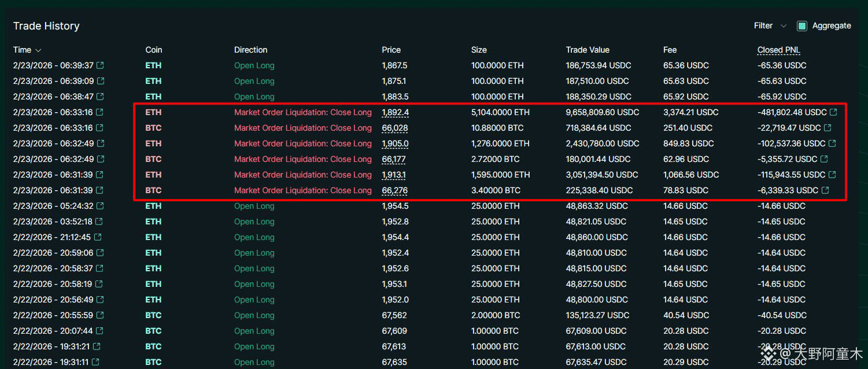Expand the Filter dropdown
This screenshot has width=868, height=369.
pos(770,26)
